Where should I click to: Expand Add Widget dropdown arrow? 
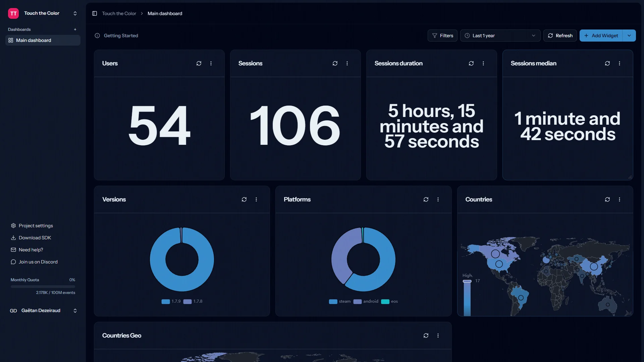[629, 36]
